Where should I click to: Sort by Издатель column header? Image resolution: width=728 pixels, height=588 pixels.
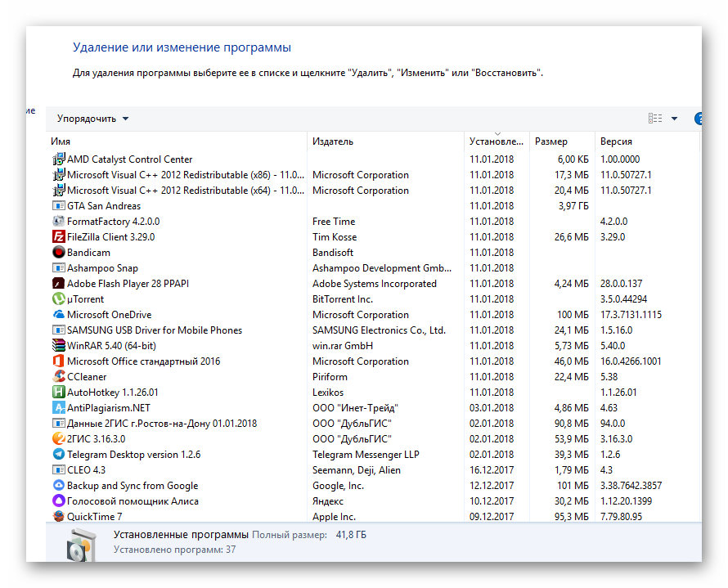(x=385, y=141)
